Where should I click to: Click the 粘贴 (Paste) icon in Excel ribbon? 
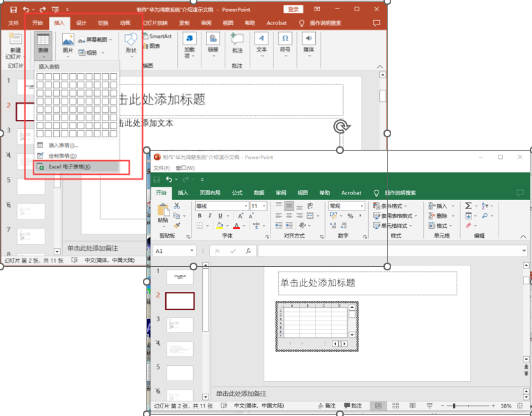pyautogui.click(x=163, y=212)
